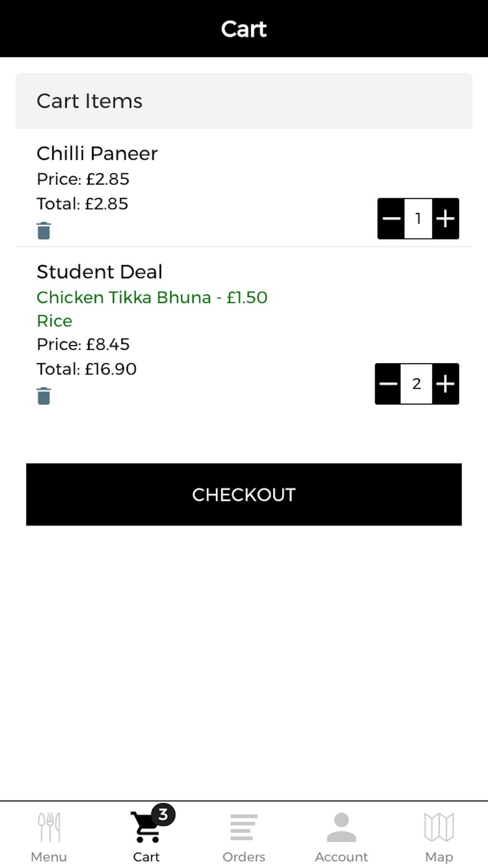Add one more Student Deal
488x868 pixels.
446,384
